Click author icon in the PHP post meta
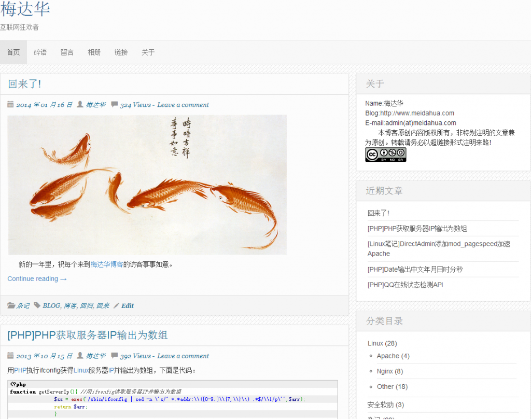 (80, 356)
